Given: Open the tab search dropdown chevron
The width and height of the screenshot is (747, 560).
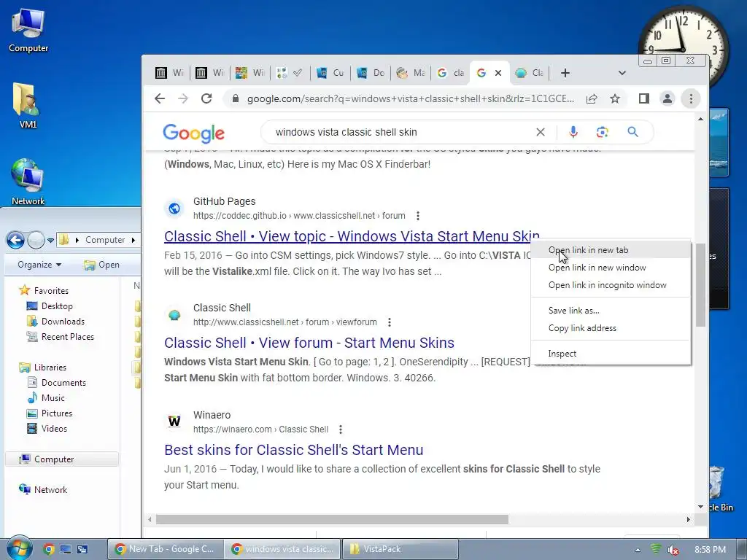Looking at the screenshot, I should click(622, 73).
